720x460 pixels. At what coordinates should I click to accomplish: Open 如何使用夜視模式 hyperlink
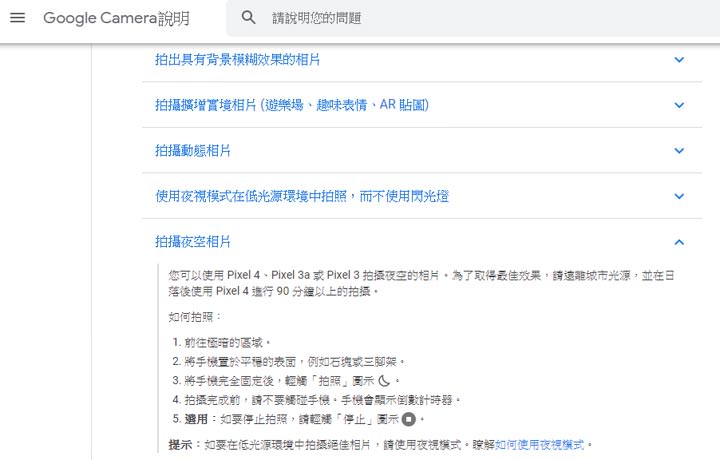pos(540,444)
